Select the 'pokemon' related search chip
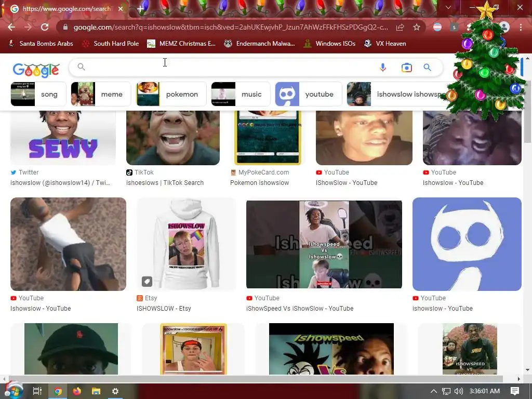 click(171, 94)
